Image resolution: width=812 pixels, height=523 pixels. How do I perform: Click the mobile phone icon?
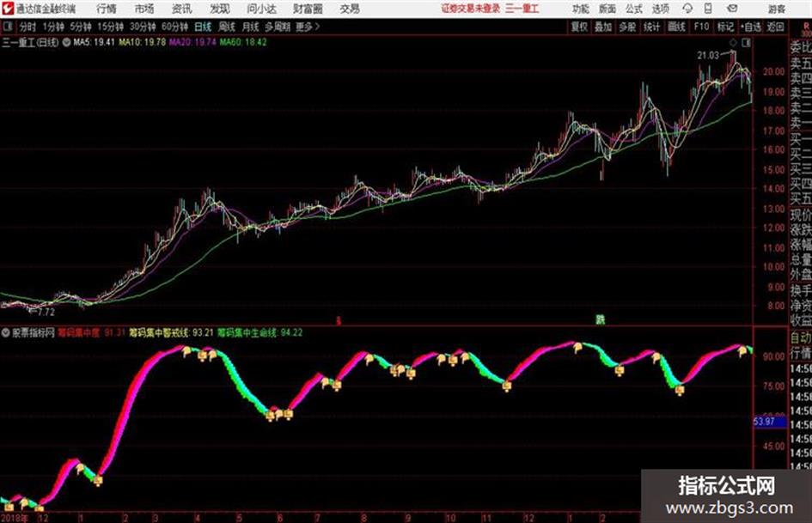tap(708, 9)
